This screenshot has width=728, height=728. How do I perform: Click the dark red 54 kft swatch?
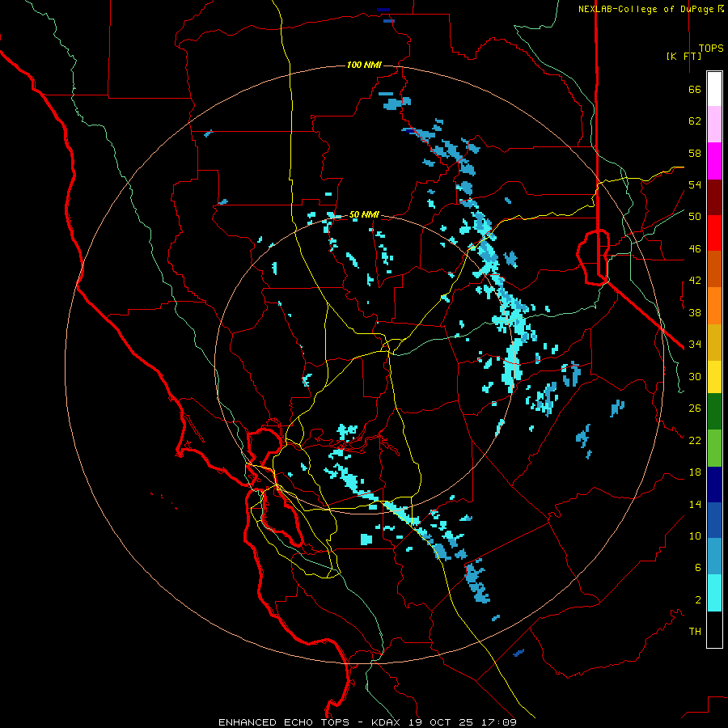(714, 197)
